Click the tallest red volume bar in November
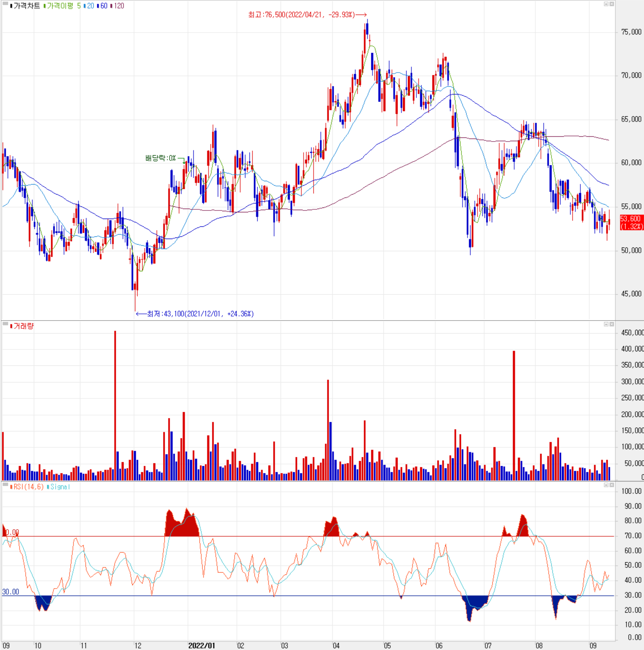This screenshot has width=644, height=650. 115,406
